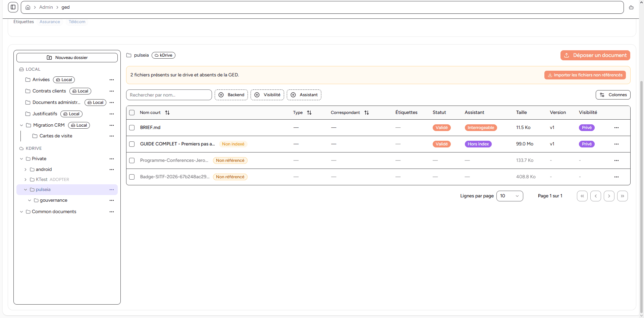Tick the checkbox for Programme-Conferences row
The image size is (644, 318).
[x=132, y=161]
